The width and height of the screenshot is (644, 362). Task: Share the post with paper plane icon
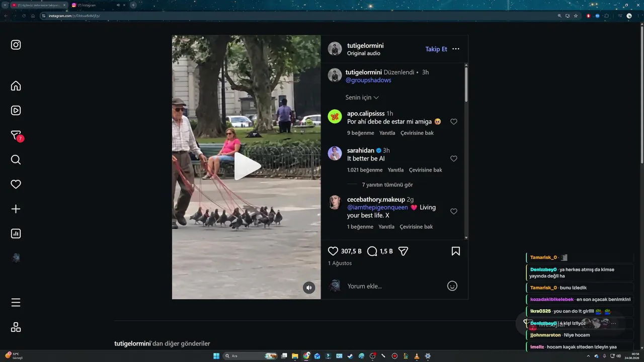pos(403,251)
